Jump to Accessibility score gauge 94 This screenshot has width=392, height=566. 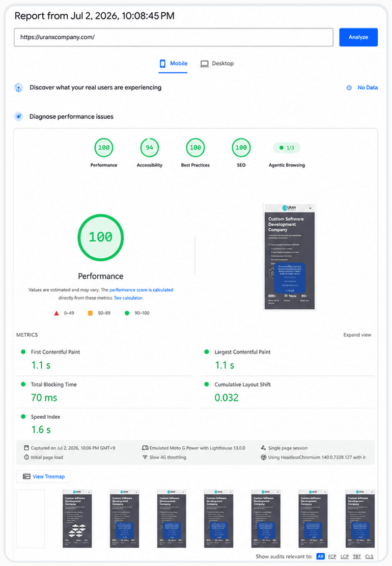149,148
